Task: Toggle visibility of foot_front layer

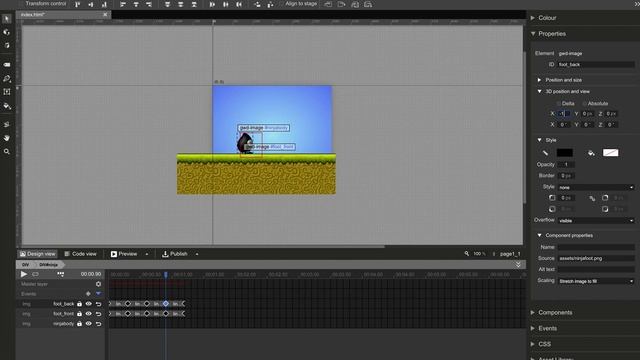Action: click(x=89, y=314)
